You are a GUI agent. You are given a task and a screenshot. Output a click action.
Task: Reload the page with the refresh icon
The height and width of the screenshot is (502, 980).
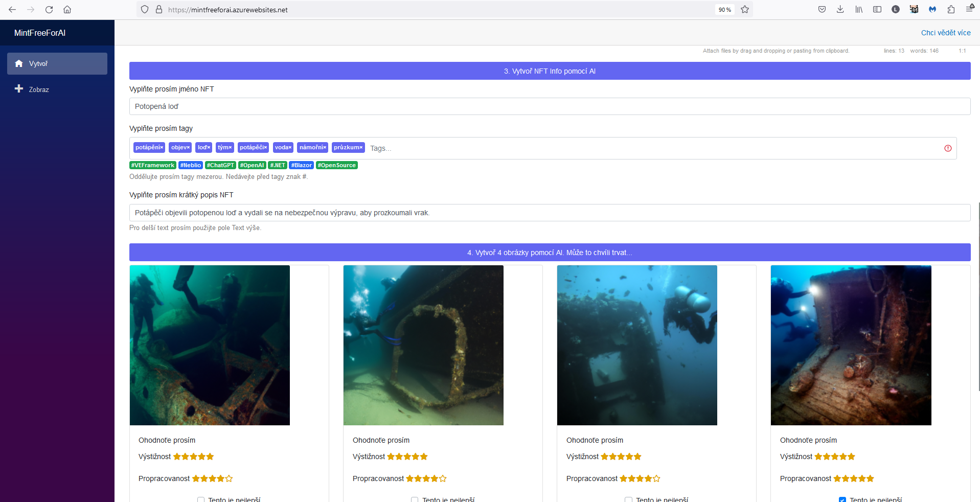[49, 10]
